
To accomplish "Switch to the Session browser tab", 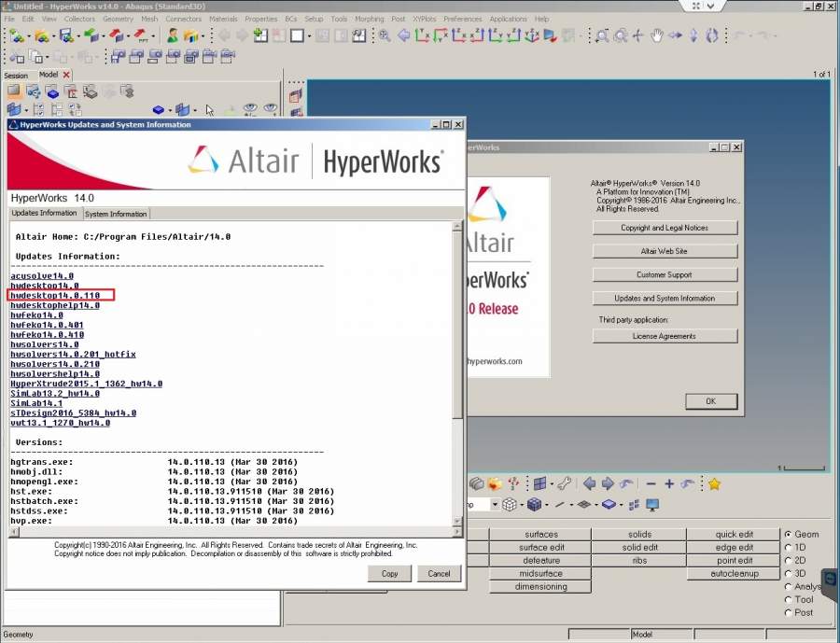I will click(x=16, y=76).
